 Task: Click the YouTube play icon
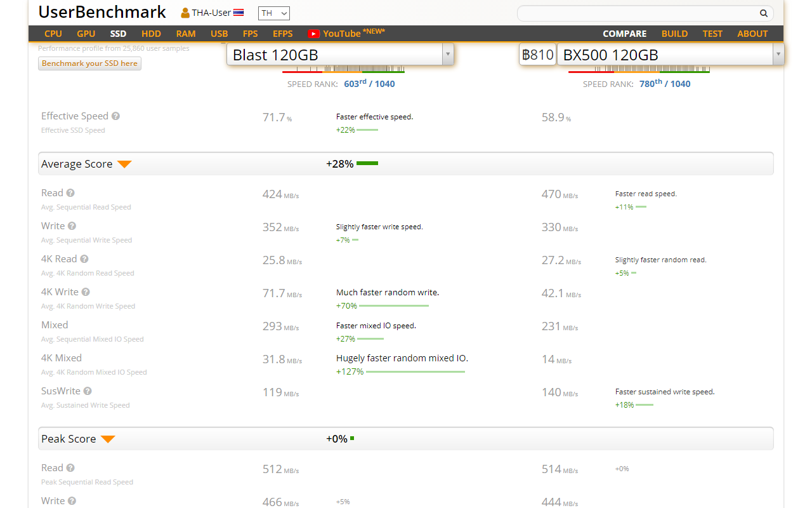click(x=313, y=34)
